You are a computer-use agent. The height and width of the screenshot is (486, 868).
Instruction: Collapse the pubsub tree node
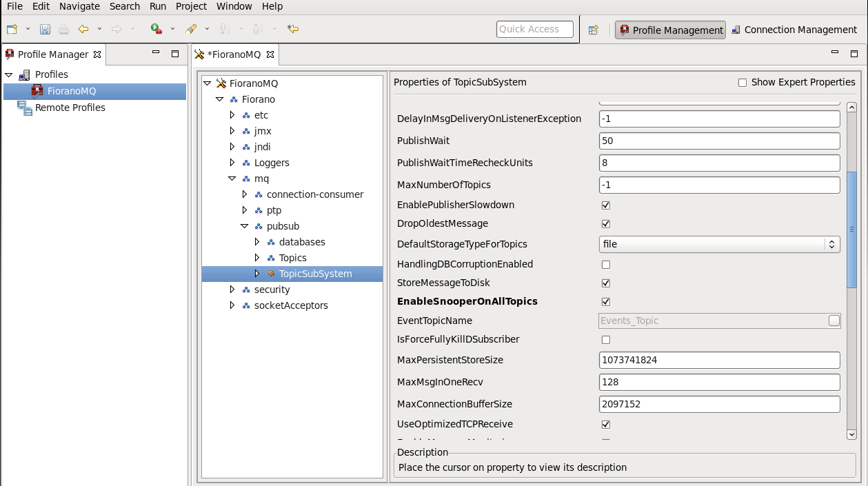pos(245,226)
